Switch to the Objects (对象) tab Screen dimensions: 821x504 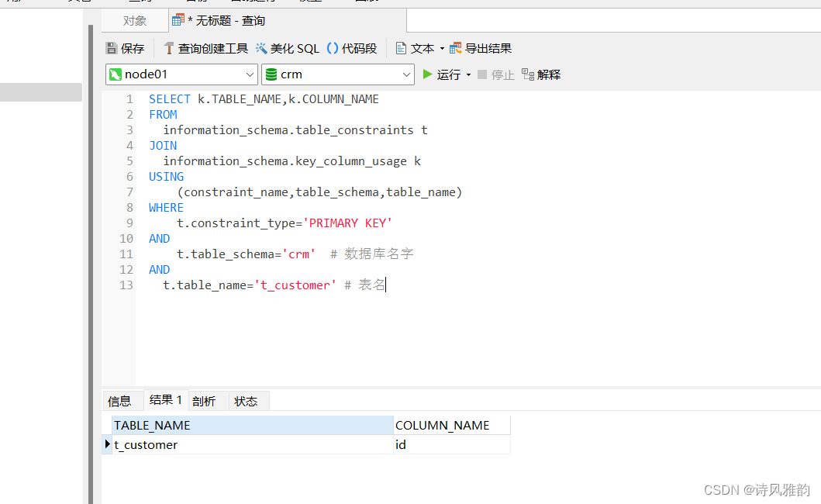pyautogui.click(x=135, y=20)
